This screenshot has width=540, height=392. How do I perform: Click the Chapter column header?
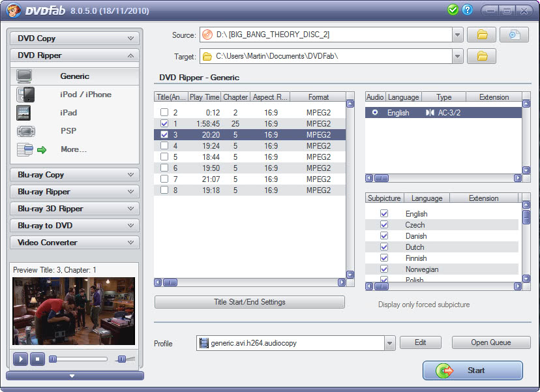click(235, 97)
